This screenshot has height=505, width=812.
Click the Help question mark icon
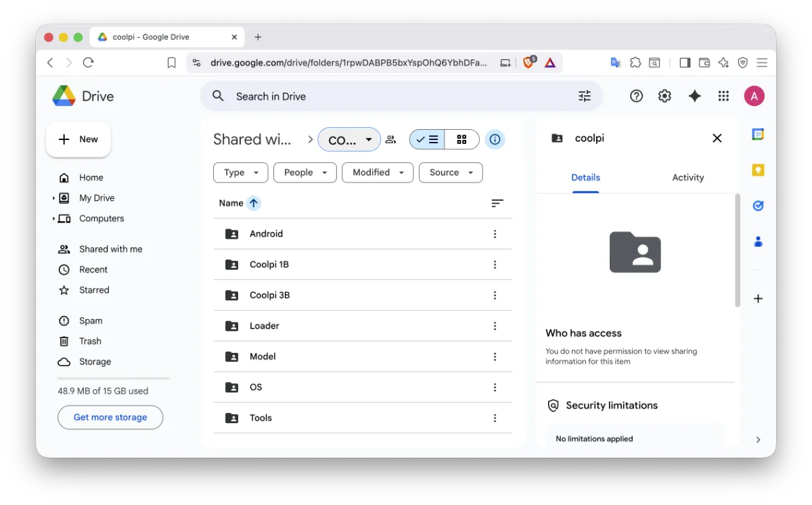(636, 97)
